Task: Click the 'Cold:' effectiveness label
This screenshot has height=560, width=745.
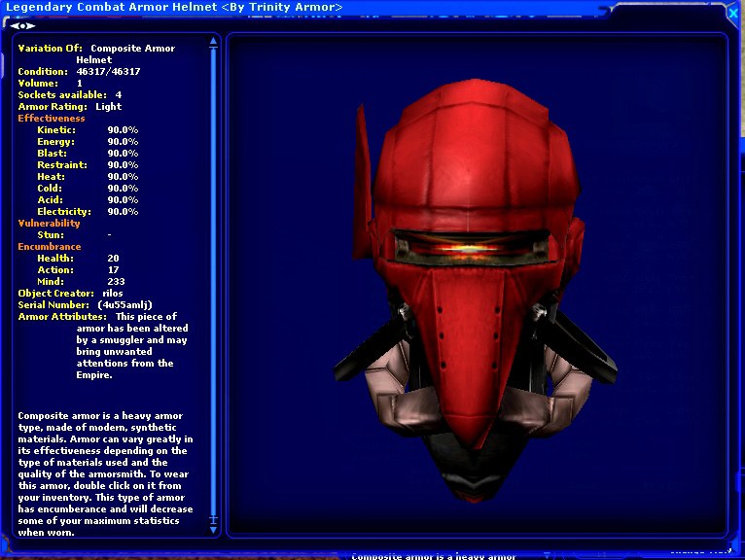Action: (x=50, y=188)
